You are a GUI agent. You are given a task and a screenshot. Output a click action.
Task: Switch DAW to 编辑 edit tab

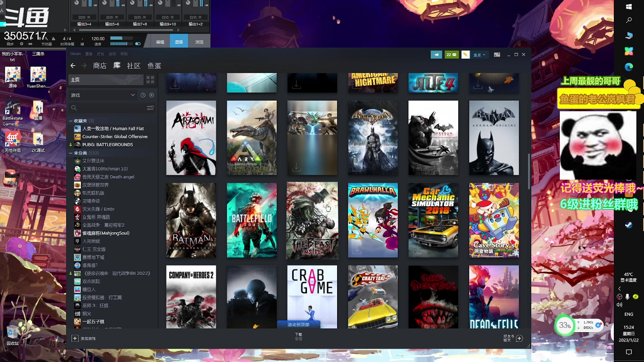click(x=160, y=42)
